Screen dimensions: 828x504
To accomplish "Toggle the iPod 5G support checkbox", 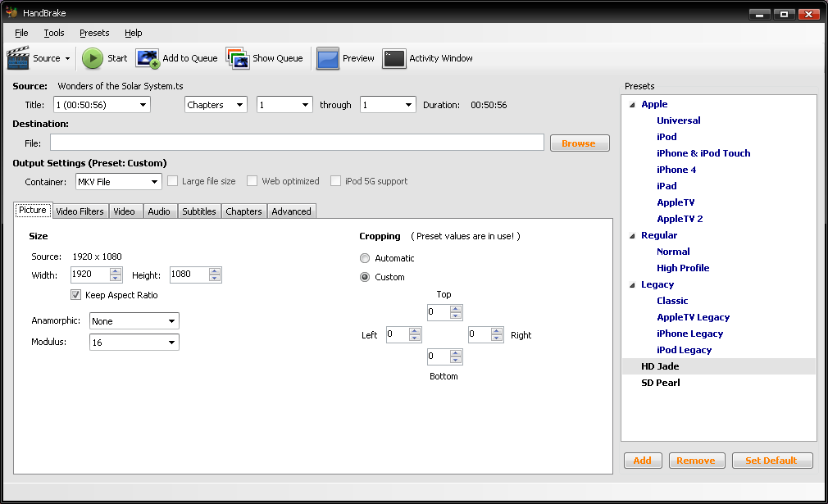I will pyautogui.click(x=335, y=181).
